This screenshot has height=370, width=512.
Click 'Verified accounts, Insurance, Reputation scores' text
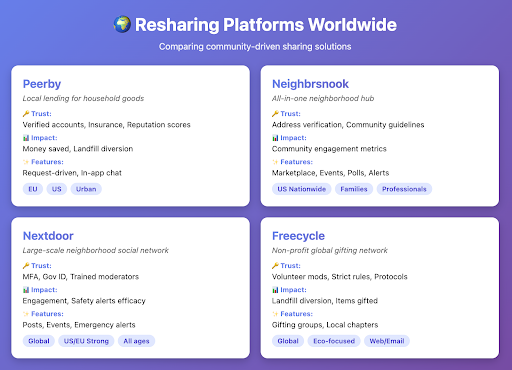(107, 125)
